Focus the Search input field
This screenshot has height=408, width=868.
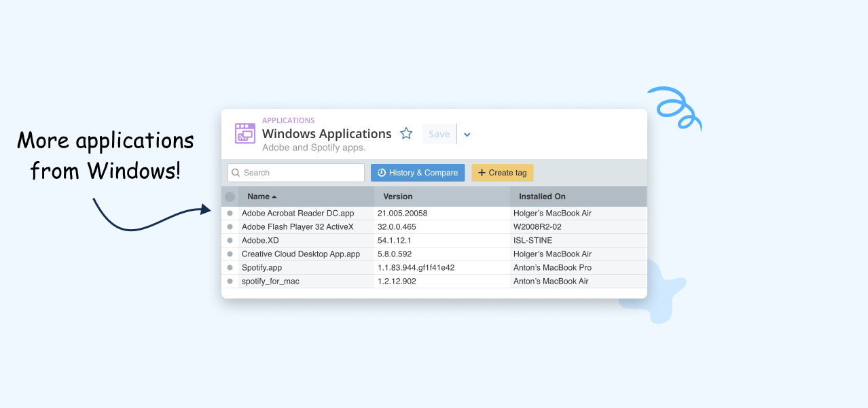[x=296, y=173]
